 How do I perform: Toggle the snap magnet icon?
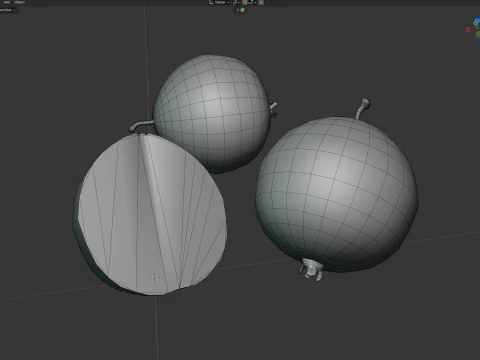(245, 2)
